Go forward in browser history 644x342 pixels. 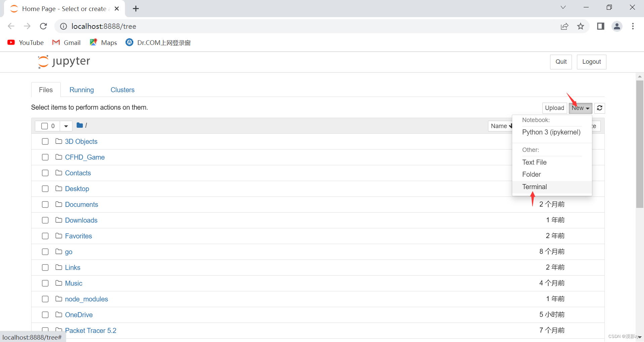pyautogui.click(x=27, y=26)
